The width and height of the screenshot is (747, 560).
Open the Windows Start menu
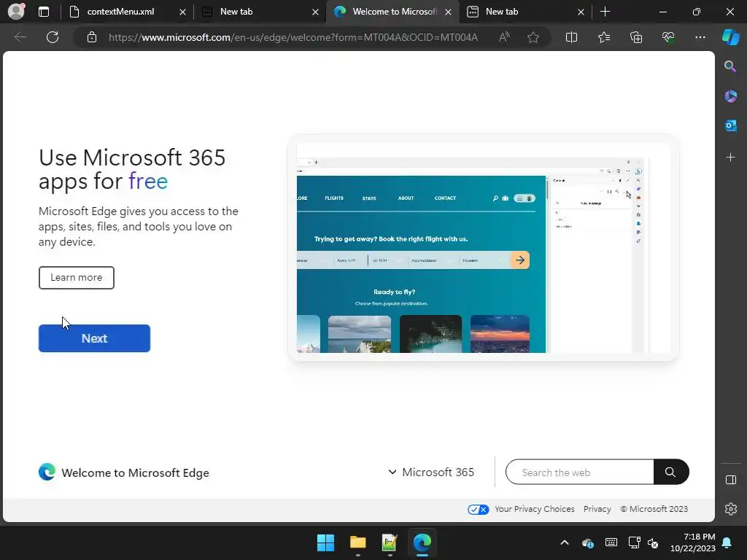pos(325,542)
